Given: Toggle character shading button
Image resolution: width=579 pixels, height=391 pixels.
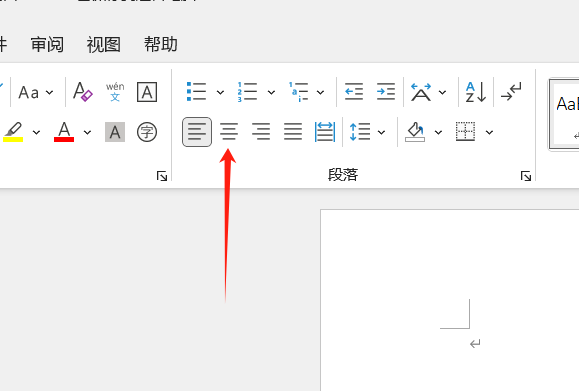Looking at the screenshot, I should [115, 132].
